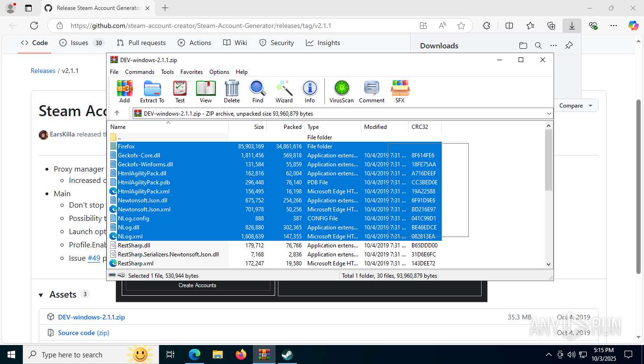The image size is (644, 364).
Task: Open the File menu in WinRAR
Action: pyautogui.click(x=114, y=72)
